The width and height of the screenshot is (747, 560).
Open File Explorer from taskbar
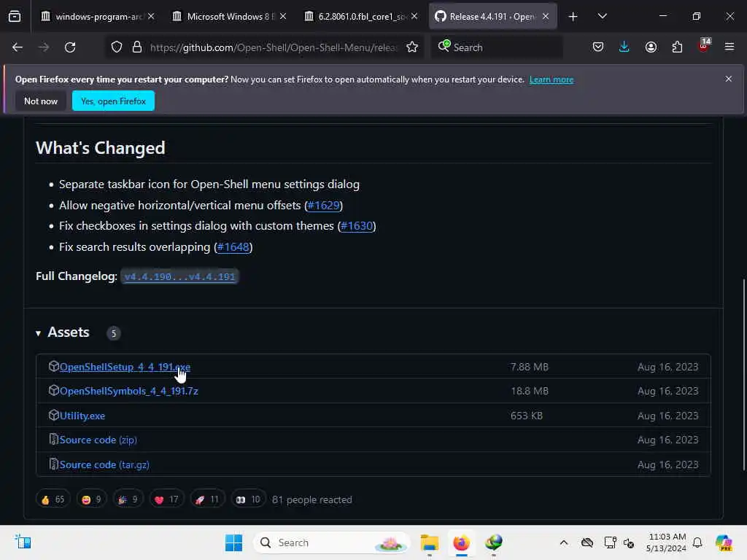tap(429, 542)
